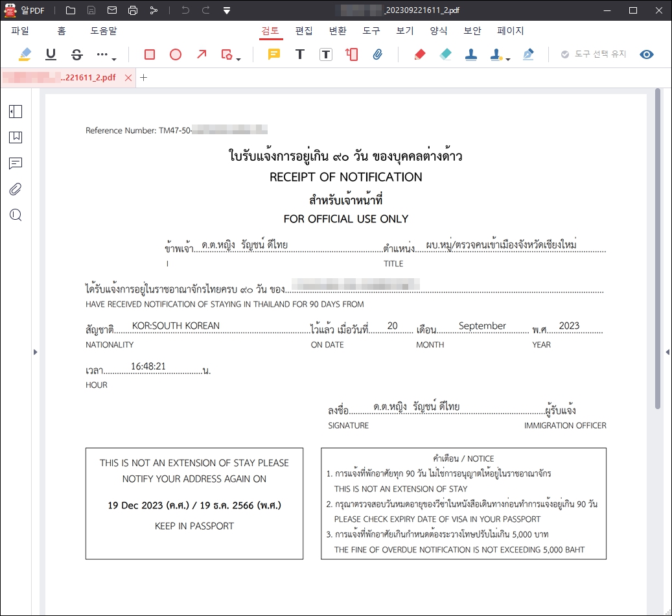
Task: Switch to the 양식 tab
Action: (439, 31)
